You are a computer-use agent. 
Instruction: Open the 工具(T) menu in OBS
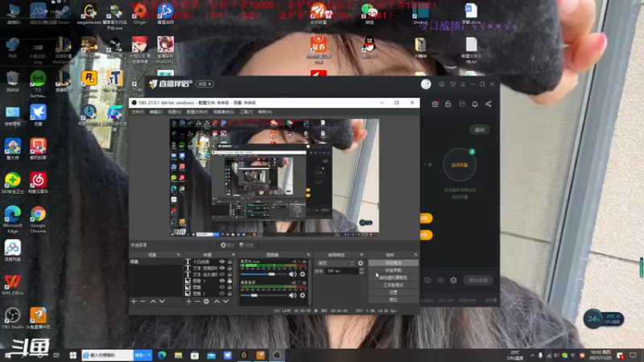tap(246, 112)
